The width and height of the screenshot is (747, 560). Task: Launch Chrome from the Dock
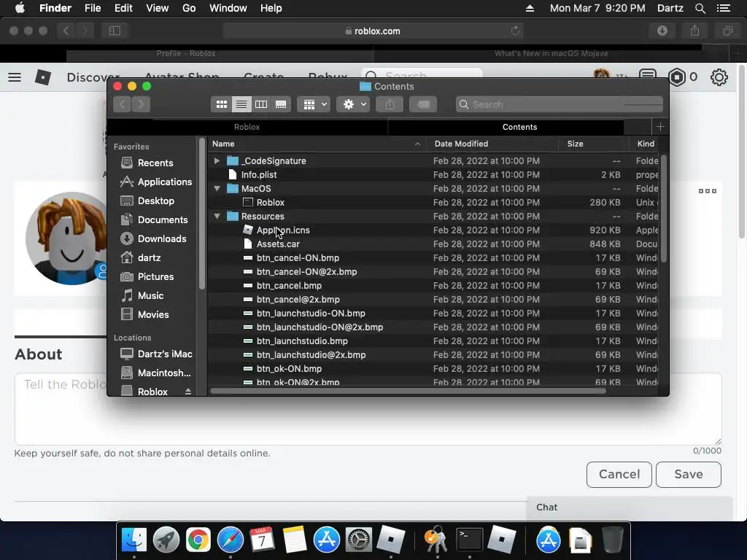[x=198, y=540]
